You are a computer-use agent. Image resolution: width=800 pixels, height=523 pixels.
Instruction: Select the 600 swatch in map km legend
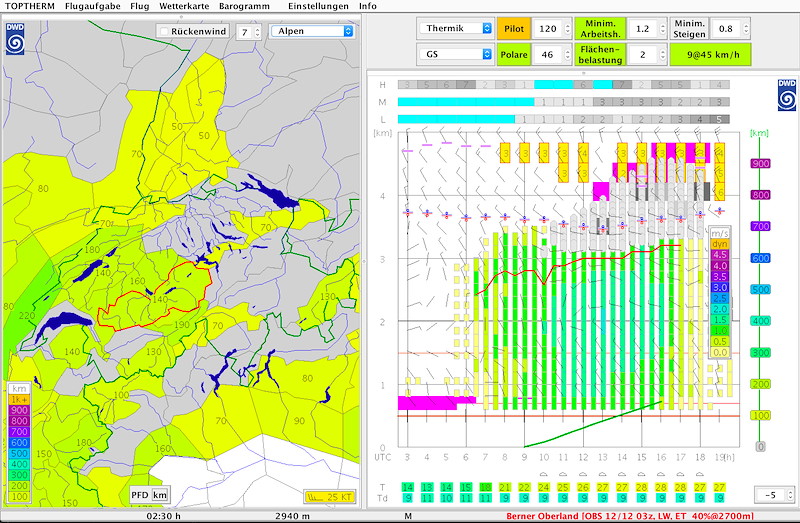tap(19, 442)
